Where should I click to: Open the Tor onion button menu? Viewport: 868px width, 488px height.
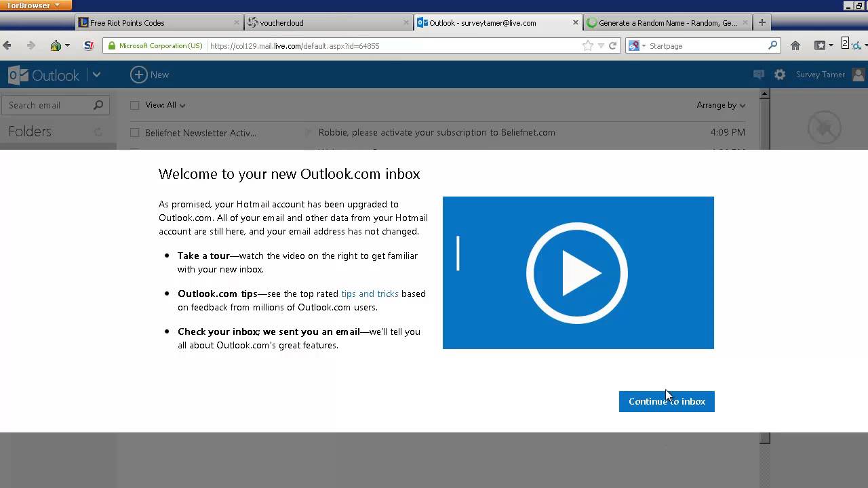(x=59, y=45)
